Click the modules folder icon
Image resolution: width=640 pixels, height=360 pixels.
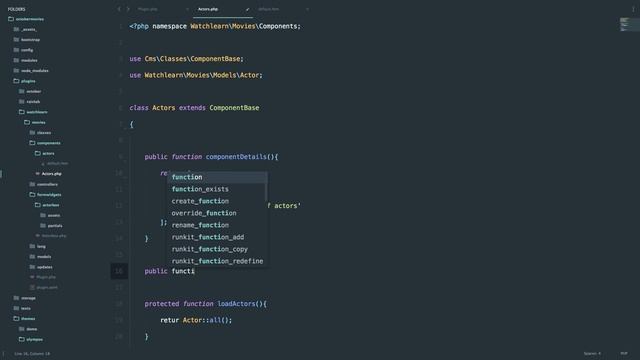(x=16, y=60)
